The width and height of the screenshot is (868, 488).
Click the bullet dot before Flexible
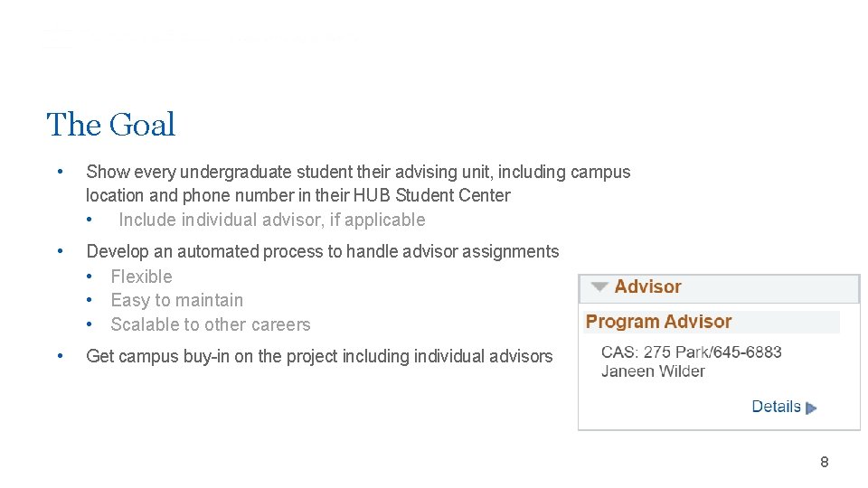[90, 277]
